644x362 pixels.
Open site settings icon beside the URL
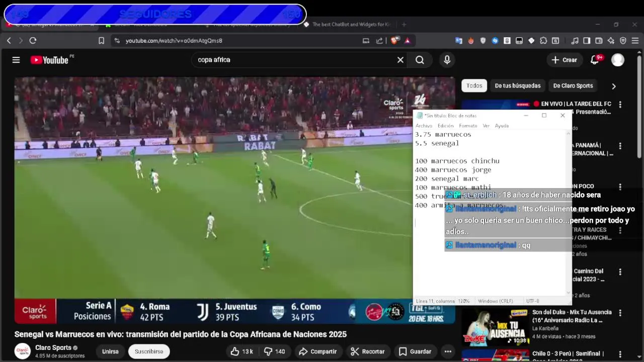pyautogui.click(x=117, y=41)
